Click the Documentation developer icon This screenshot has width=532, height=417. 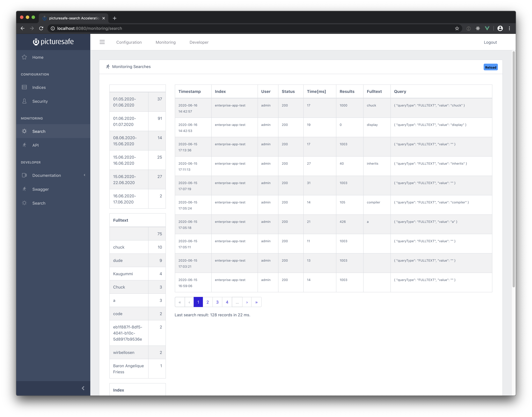point(24,175)
